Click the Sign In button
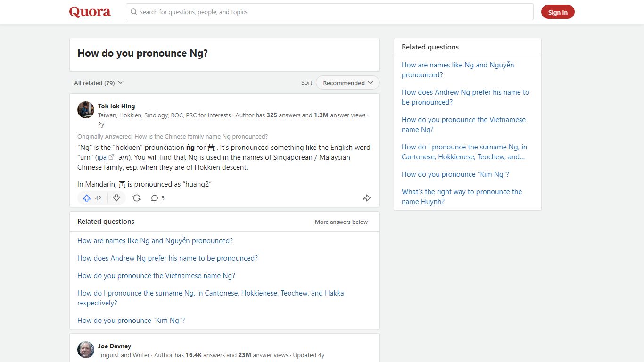Screen dimensions: 644x362 click(558, 12)
